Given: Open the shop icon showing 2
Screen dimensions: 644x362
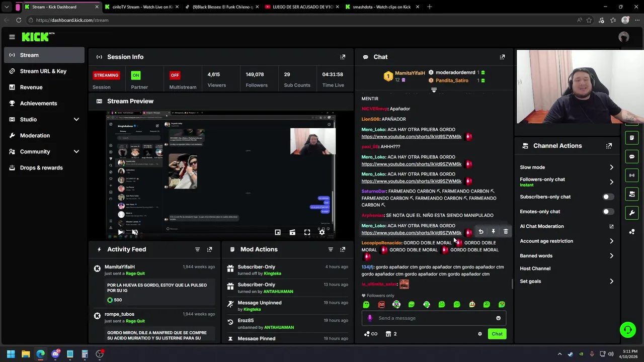Looking at the screenshot, I should coord(391,334).
